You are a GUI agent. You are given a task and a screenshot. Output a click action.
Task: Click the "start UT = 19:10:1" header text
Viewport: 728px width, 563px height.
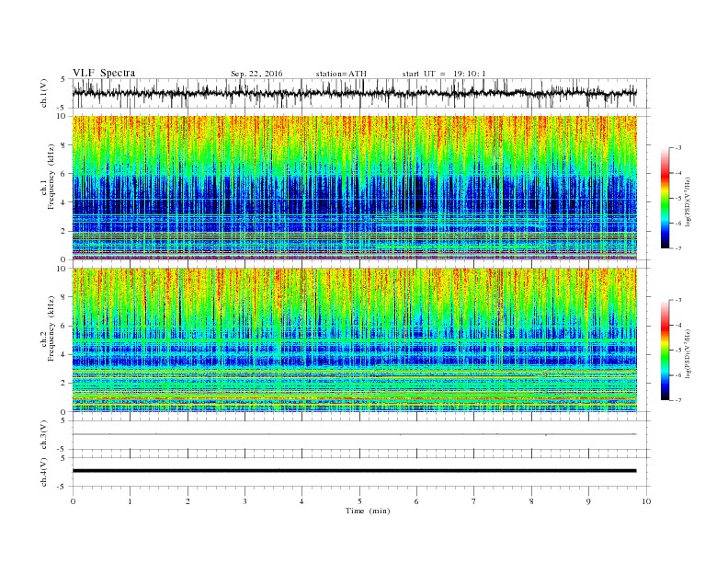[x=444, y=74]
